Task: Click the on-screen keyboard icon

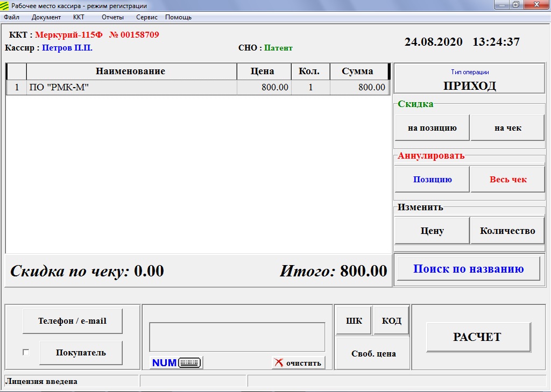Action: pyautogui.click(x=189, y=363)
